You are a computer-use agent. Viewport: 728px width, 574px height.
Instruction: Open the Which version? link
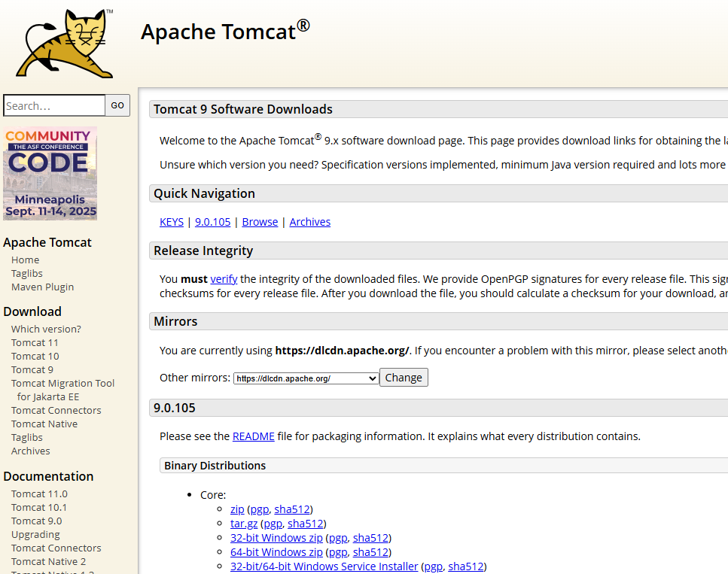[x=46, y=329]
